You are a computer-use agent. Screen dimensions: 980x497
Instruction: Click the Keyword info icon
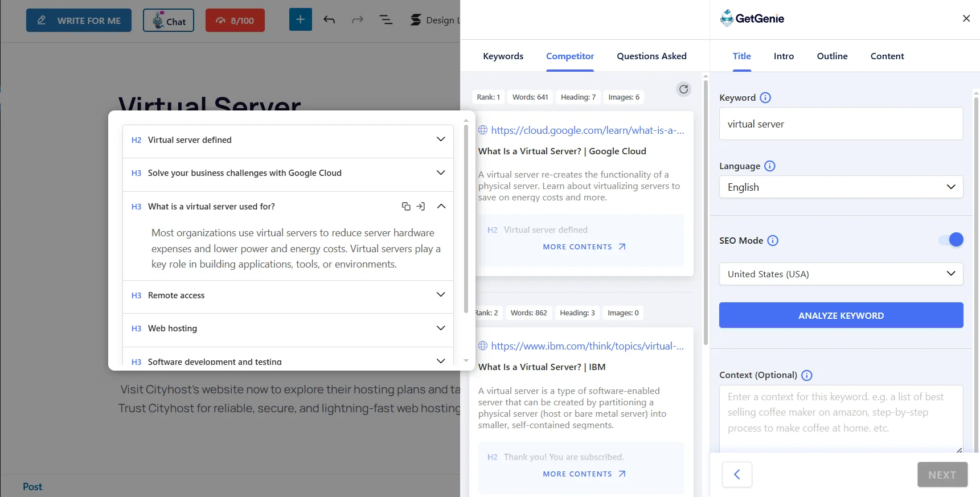click(765, 97)
